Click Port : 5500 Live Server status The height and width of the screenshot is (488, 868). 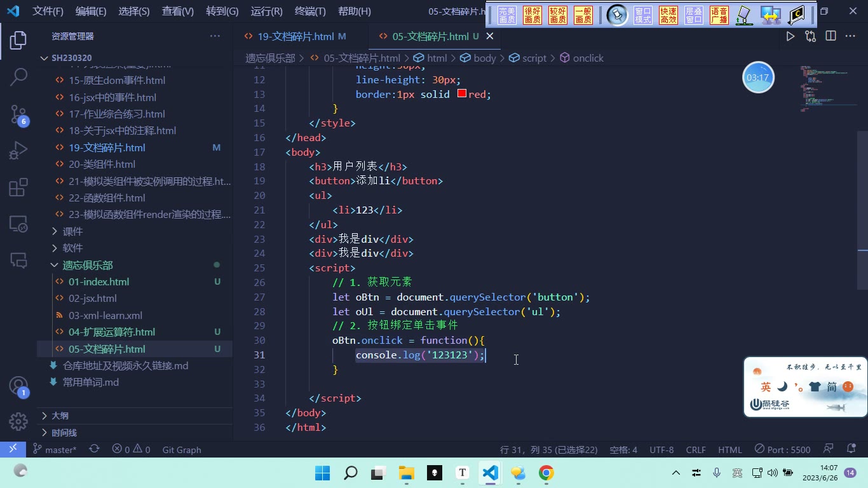pyautogui.click(x=782, y=449)
